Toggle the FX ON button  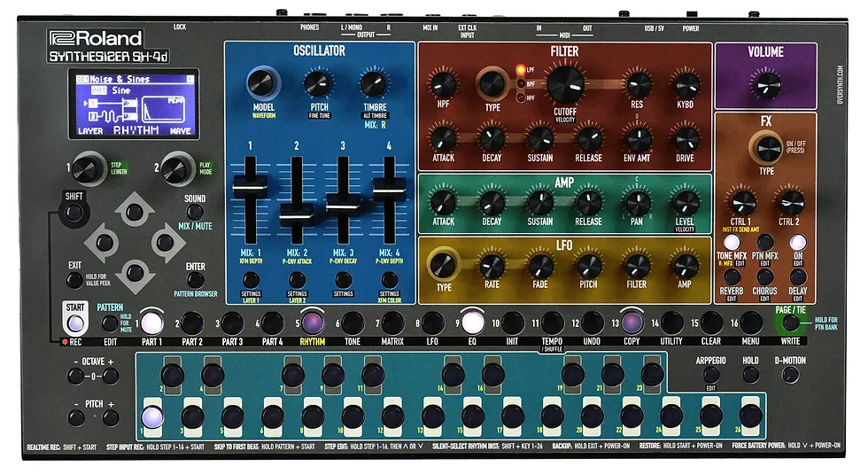pyautogui.click(x=798, y=242)
